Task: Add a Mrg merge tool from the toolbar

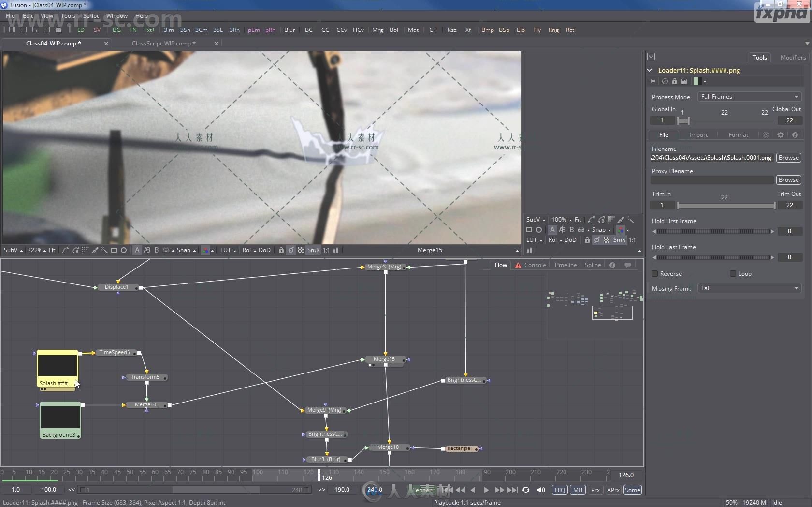Action: pos(377,30)
